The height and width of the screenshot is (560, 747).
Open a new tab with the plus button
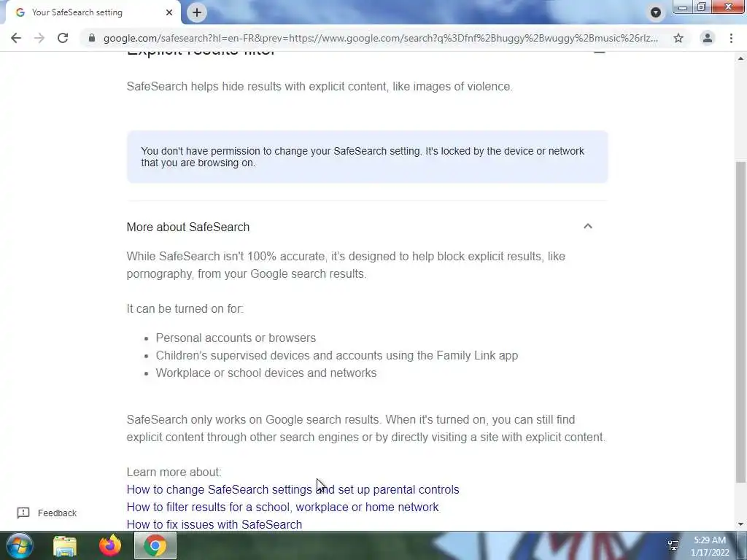197,12
